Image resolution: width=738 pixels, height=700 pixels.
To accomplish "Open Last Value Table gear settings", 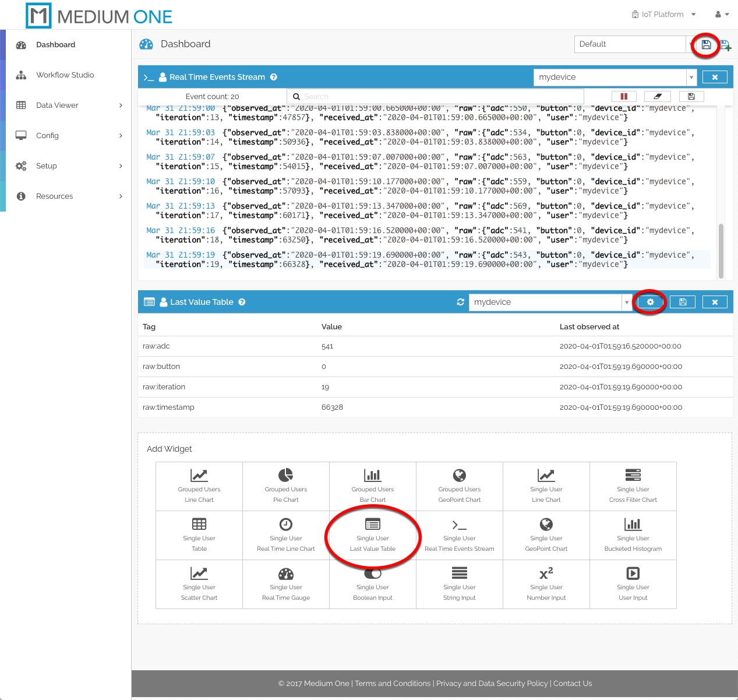I will click(x=650, y=302).
